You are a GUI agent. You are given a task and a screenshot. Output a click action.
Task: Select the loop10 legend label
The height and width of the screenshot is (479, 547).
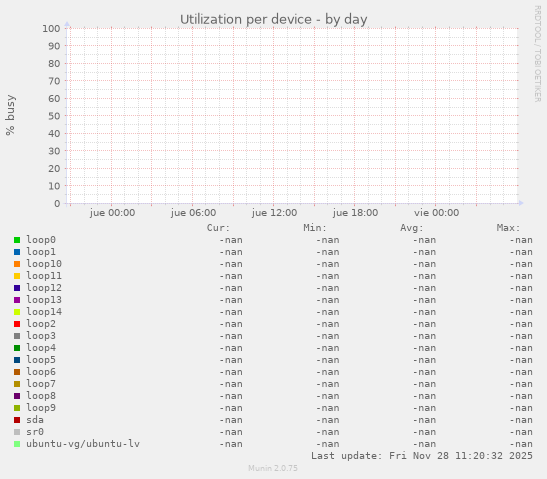click(x=44, y=264)
